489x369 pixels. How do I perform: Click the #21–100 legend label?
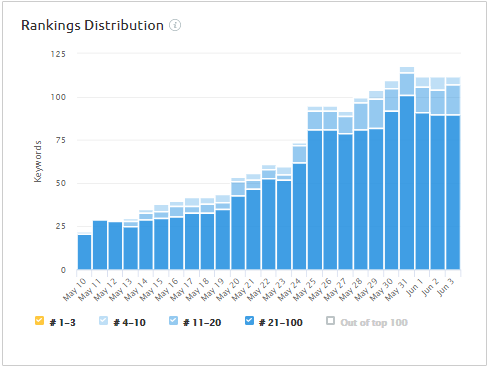(281, 323)
